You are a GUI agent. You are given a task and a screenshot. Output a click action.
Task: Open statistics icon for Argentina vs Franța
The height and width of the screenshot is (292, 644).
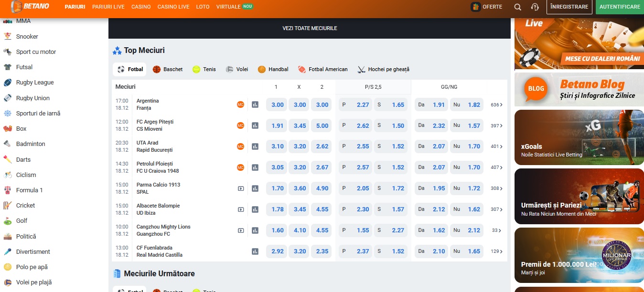click(x=255, y=104)
